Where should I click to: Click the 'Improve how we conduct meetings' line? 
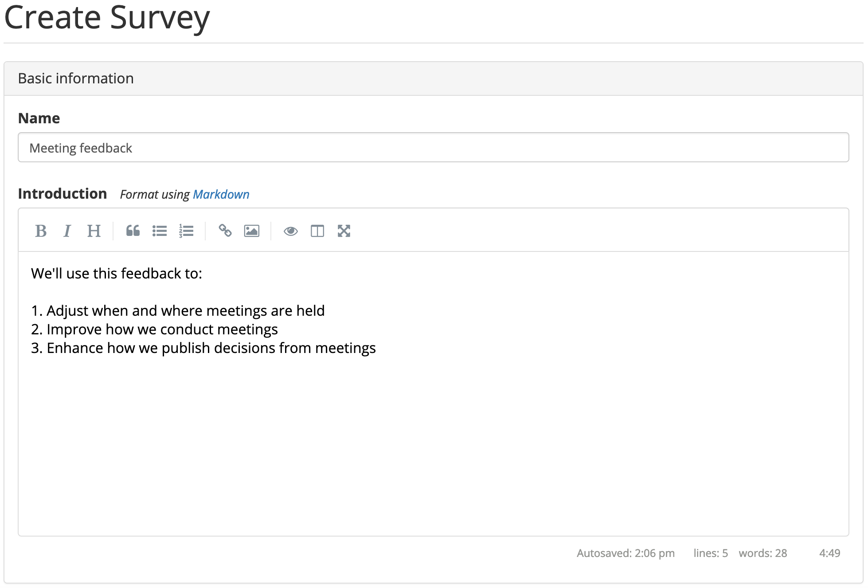click(162, 330)
